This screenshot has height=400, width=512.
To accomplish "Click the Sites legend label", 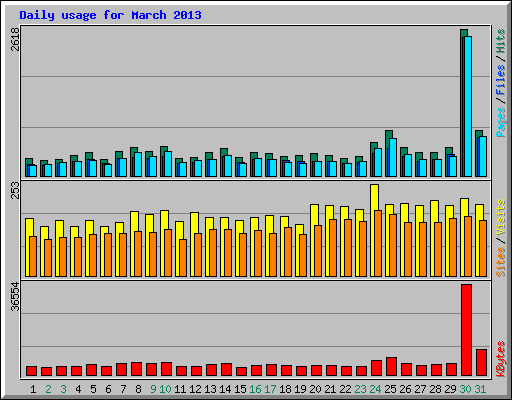I will 501,262.
